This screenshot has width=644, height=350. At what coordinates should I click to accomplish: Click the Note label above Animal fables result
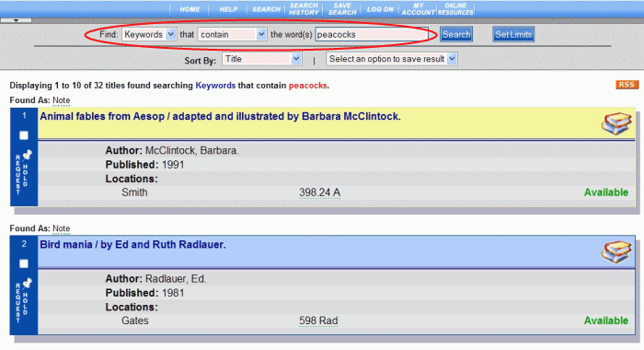[62, 100]
